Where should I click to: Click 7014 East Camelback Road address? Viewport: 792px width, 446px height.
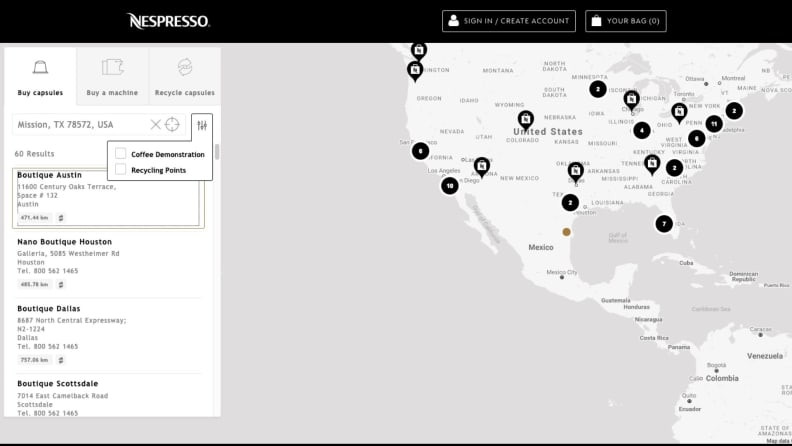[x=63, y=396]
